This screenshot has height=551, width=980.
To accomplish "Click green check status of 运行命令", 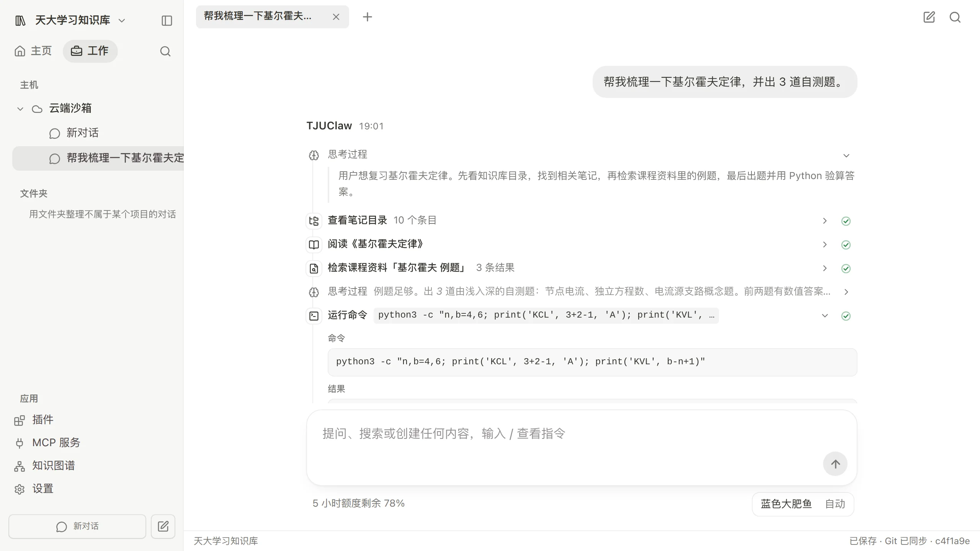I will coord(846,316).
